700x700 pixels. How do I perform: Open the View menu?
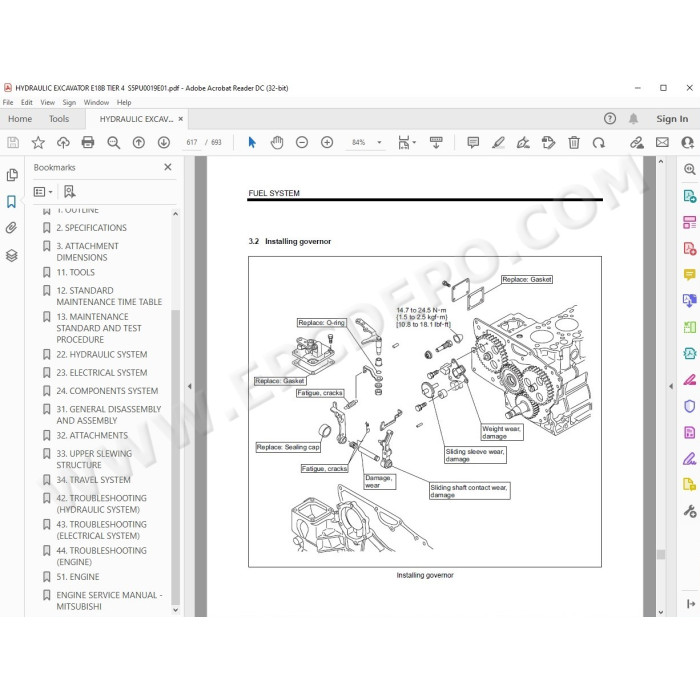pos(47,102)
